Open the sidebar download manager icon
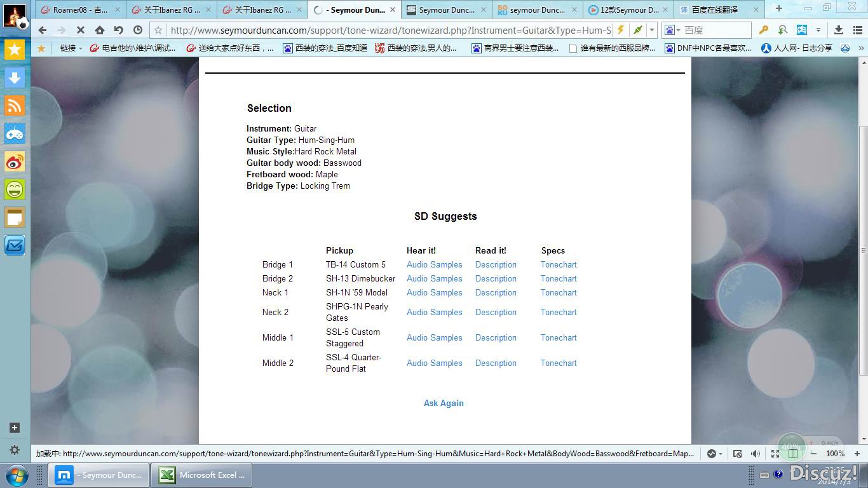The height and width of the screenshot is (488, 868). (x=15, y=78)
